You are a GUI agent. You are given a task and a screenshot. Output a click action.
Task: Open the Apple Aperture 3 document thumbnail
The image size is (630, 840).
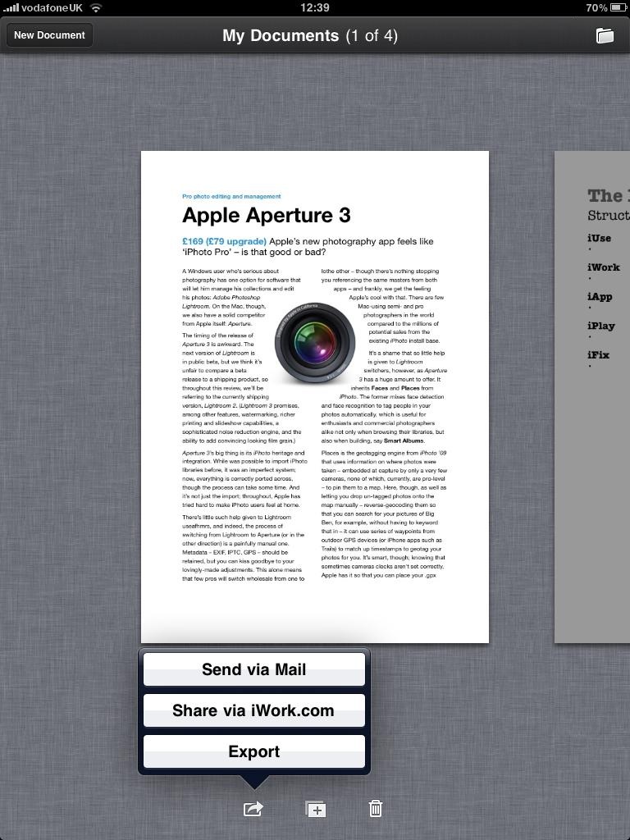[x=315, y=397]
